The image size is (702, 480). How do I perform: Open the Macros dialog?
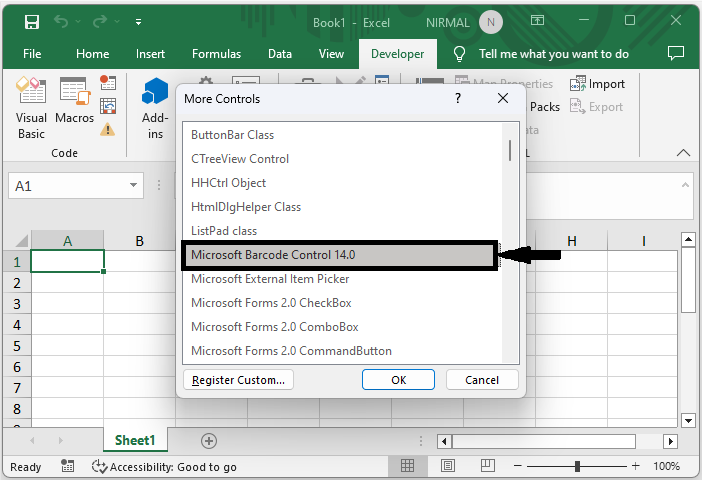tap(75, 101)
